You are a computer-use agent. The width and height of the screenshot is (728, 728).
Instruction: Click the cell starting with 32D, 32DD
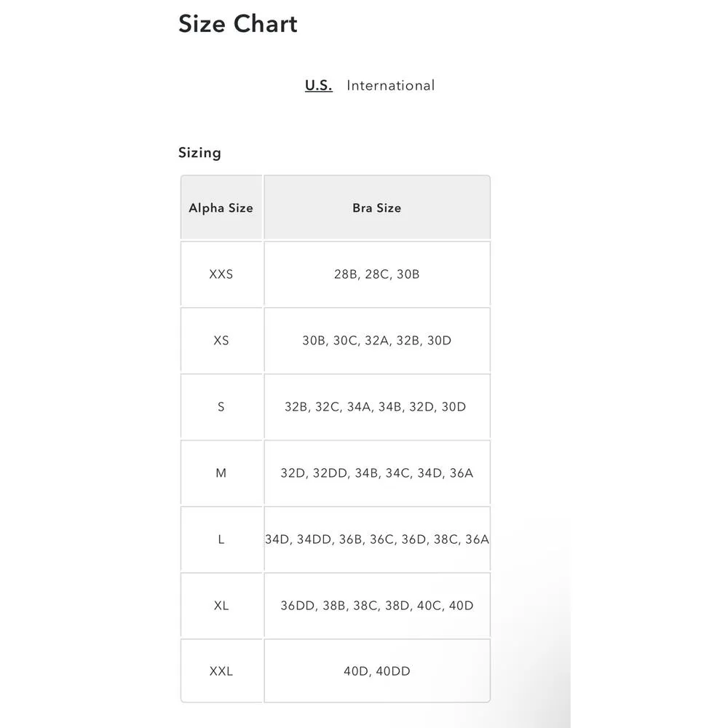tap(376, 473)
